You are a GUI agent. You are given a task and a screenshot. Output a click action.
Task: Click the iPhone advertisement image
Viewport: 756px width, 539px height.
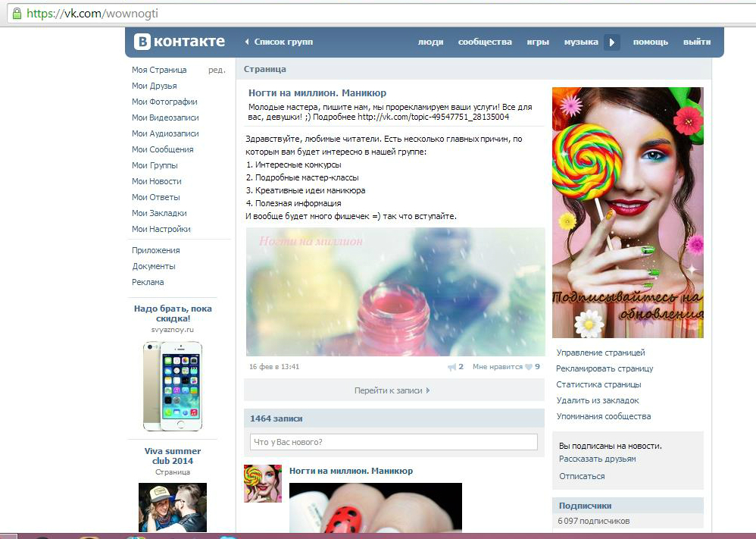[x=173, y=386]
